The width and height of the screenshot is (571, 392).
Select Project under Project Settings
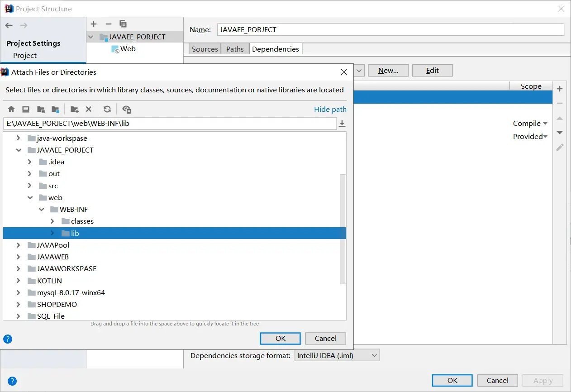point(25,55)
